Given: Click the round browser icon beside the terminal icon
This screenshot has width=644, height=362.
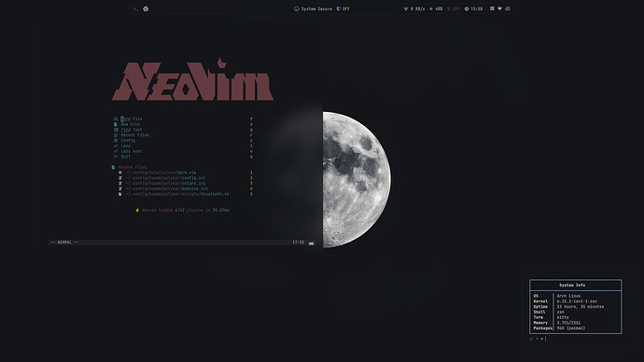Looking at the screenshot, I should click(146, 8).
